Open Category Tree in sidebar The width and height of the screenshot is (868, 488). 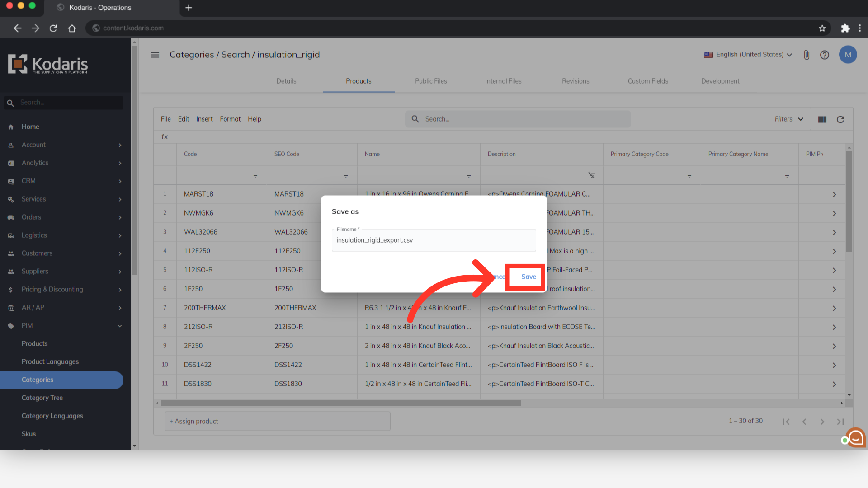click(42, 398)
